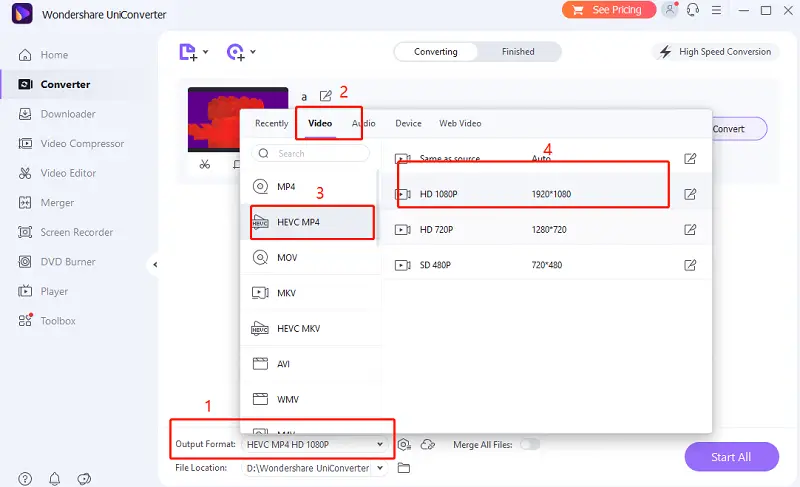The width and height of the screenshot is (800, 487).
Task: Open Video Compressor in sidebar
Action: [71, 143]
